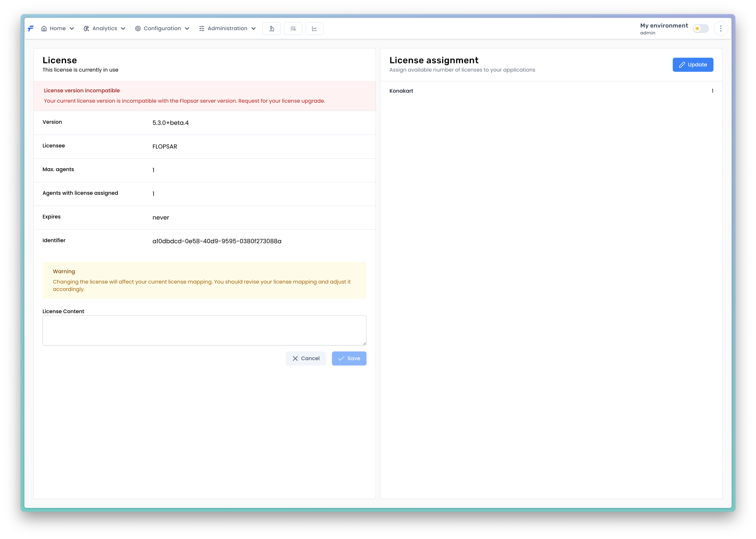
Task: Open the Analytics menu
Action: [x=104, y=29]
